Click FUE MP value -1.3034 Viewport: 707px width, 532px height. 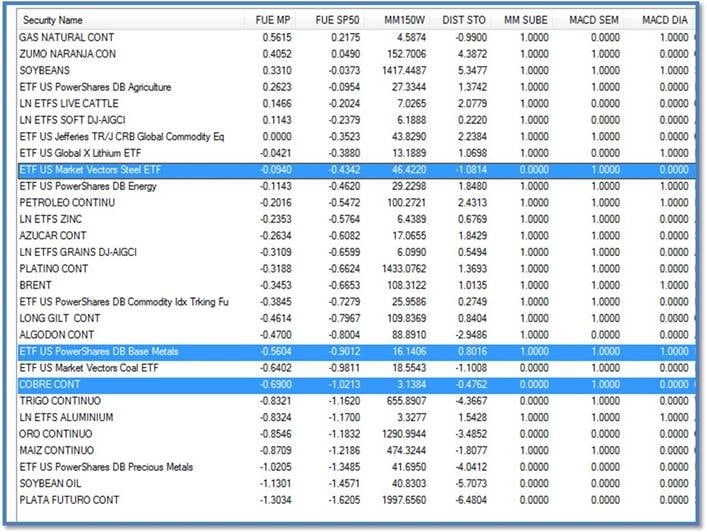[275, 500]
